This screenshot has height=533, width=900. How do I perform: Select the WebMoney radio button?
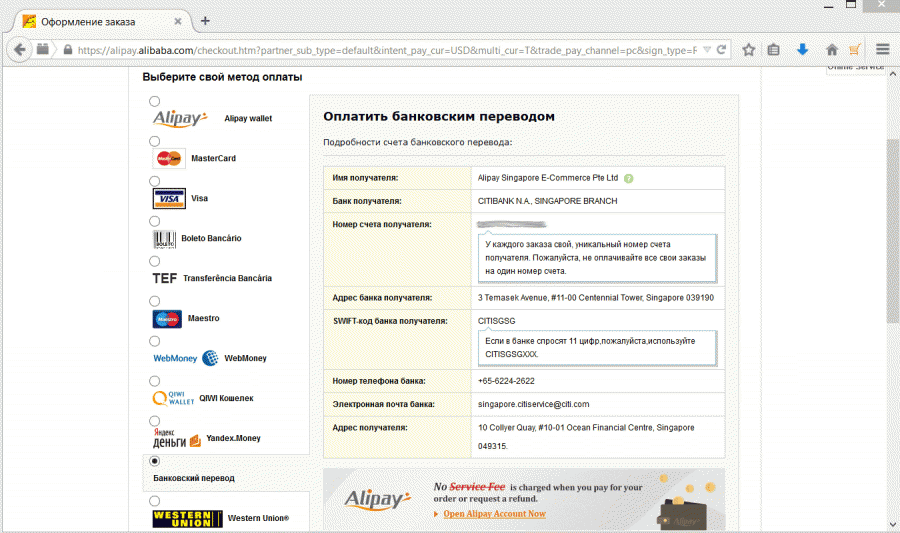tap(154, 341)
